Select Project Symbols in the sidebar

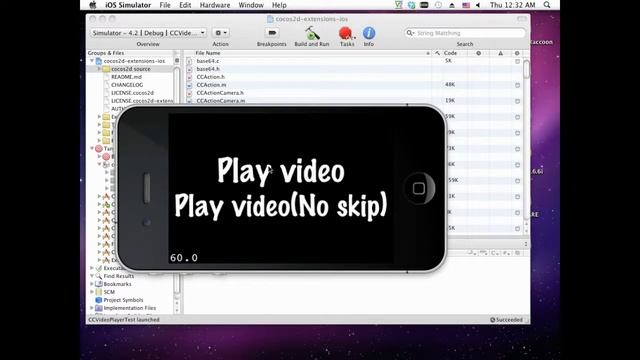(x=123, y=300)
